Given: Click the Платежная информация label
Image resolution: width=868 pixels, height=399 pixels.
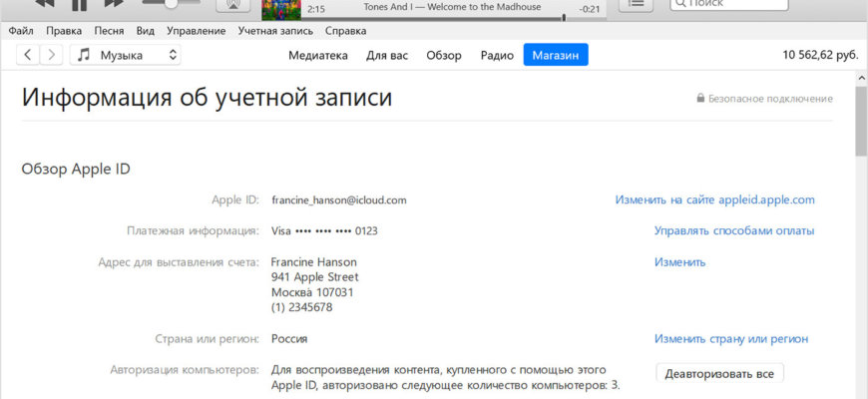Looking at the screenshot, I should pyautogui.click(x=193, y=230).
